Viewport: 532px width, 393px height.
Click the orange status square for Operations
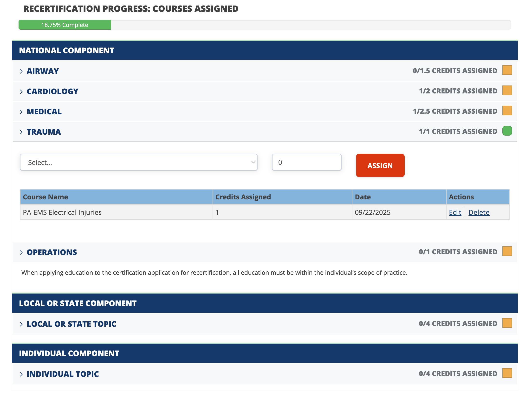point(507,251)
